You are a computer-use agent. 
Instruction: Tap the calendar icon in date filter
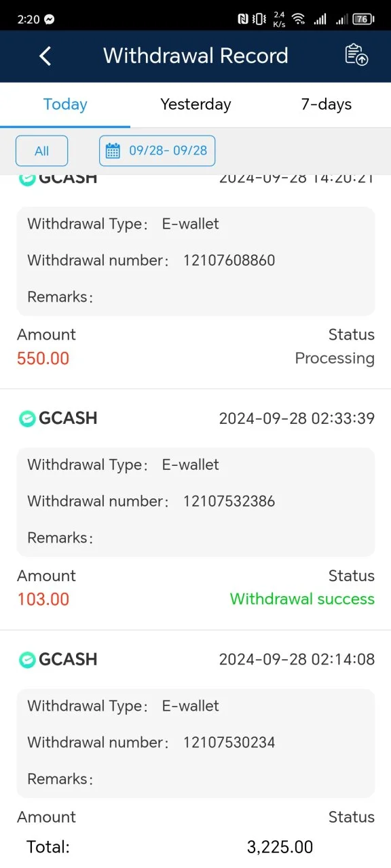(113, 151)
